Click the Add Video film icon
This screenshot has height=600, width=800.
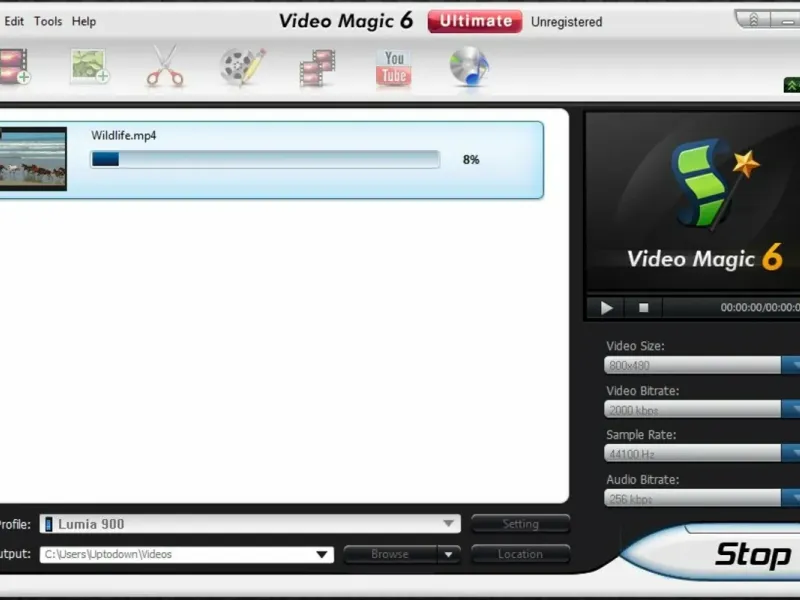tap(14, 66)
